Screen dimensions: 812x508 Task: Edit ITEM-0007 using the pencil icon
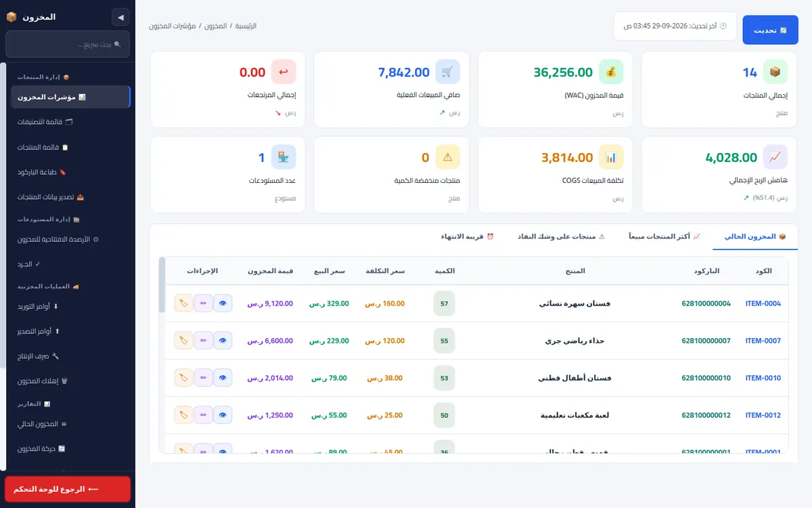point(203,341)
